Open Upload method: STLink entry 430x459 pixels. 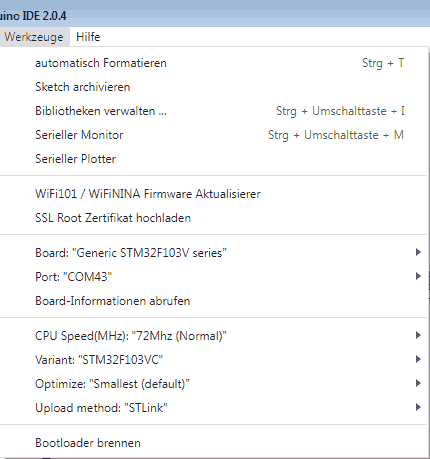(213, 408)
